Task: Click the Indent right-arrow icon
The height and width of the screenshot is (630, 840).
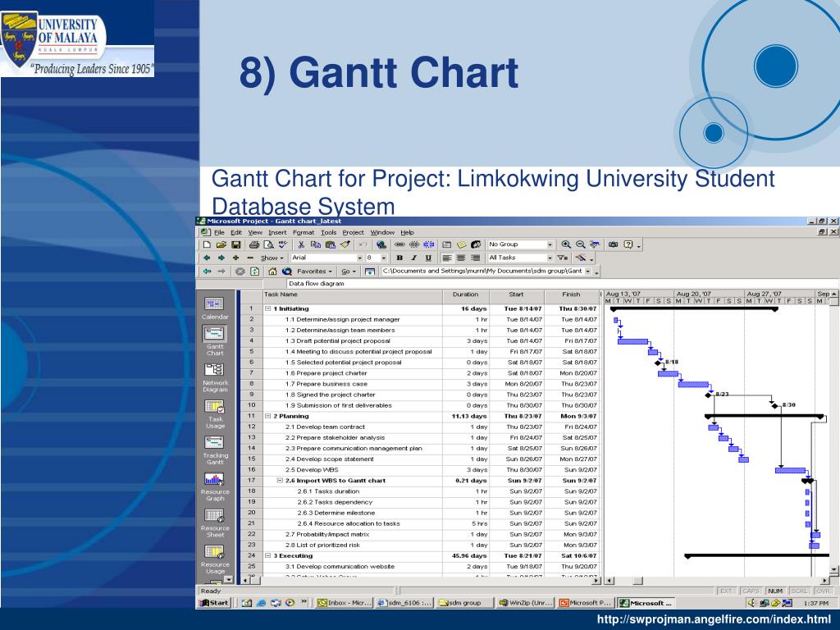Action: (221, 258)
